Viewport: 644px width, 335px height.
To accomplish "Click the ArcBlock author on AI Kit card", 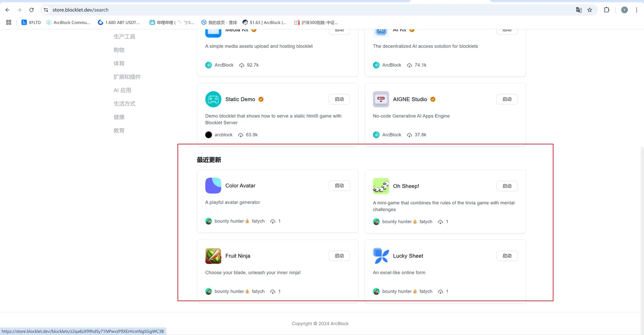I will coord(387,65).
